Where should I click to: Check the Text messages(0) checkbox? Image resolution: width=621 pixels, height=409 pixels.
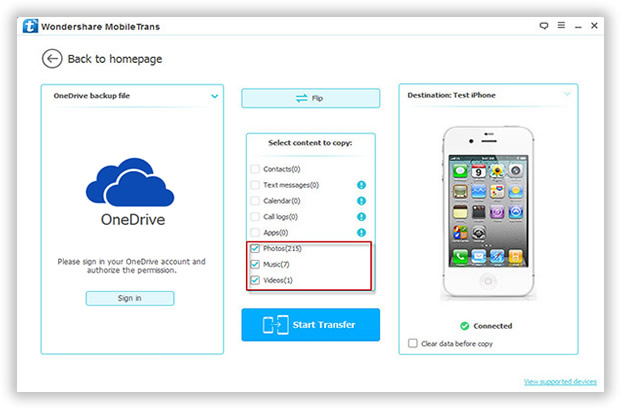click(255, 185)
